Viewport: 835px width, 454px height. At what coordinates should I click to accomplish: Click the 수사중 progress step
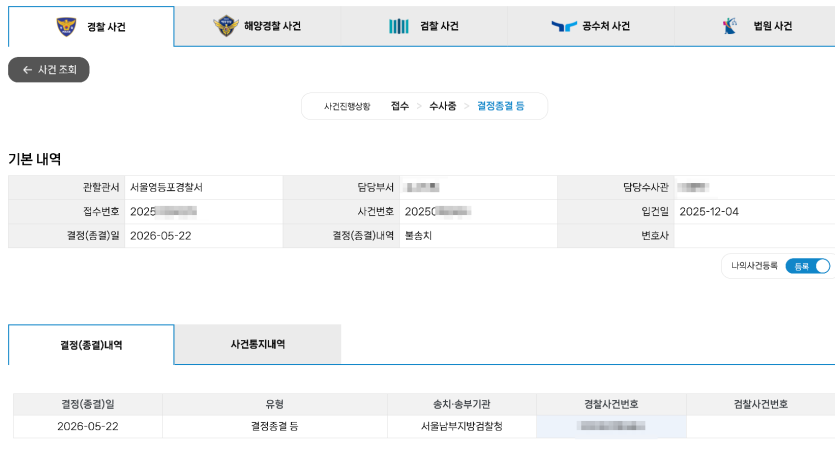coord(443,106)
